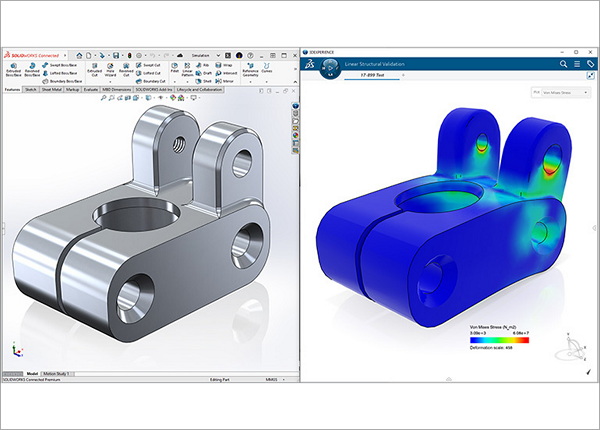Click the Save icon in SOLIDWORKS
Image resolution: width=600 pixels, height=430 pixels.
coord(116,55)
